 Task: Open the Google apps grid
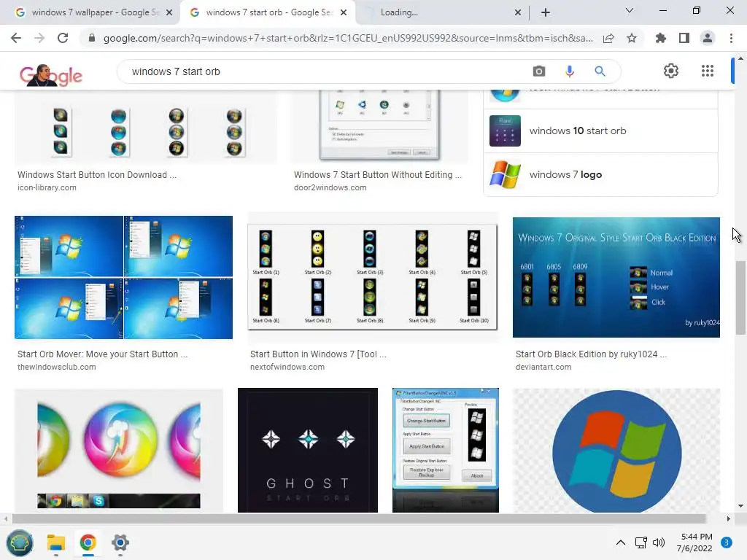coord(708,71)
